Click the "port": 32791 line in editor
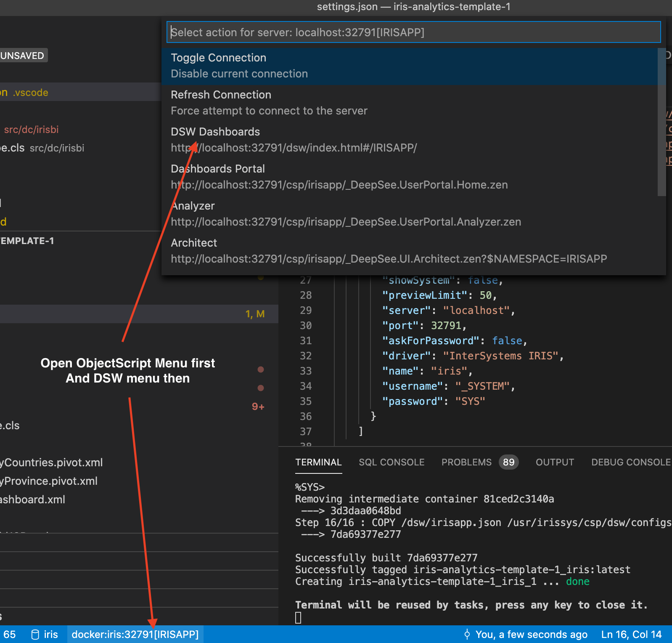 424,325
